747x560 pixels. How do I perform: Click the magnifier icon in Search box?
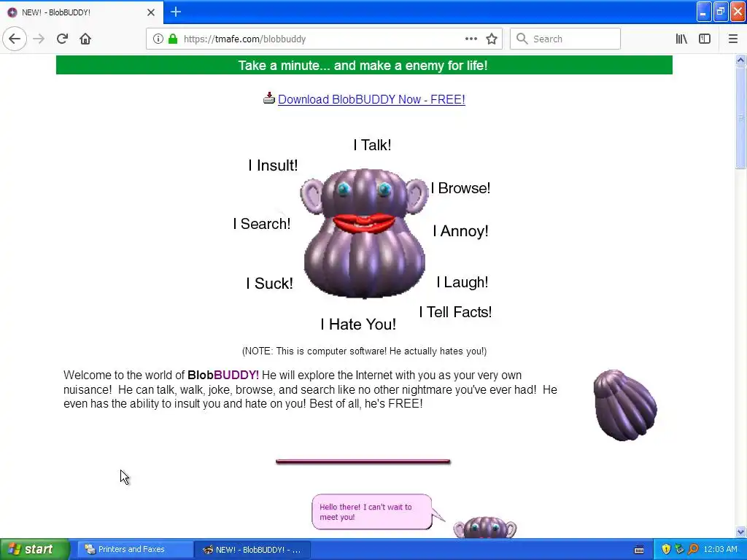click(x=522, y=39)
